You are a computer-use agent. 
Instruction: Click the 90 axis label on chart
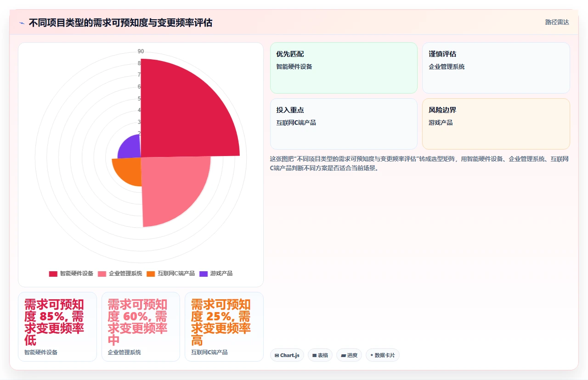click(141, 51)
